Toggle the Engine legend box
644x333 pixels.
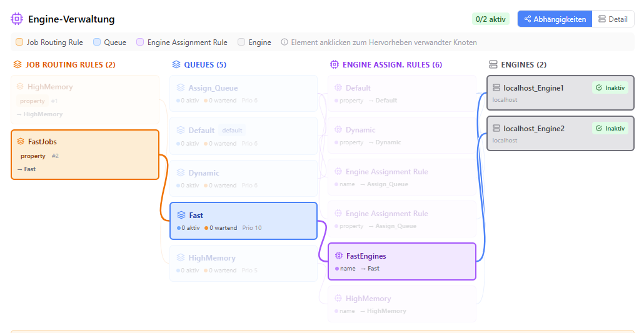[x=241, y=42]
